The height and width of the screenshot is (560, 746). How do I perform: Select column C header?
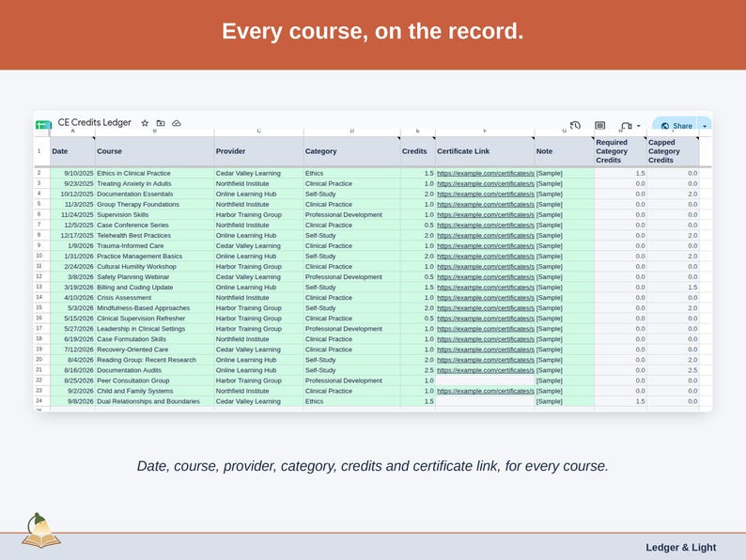[x=258, y=131]
